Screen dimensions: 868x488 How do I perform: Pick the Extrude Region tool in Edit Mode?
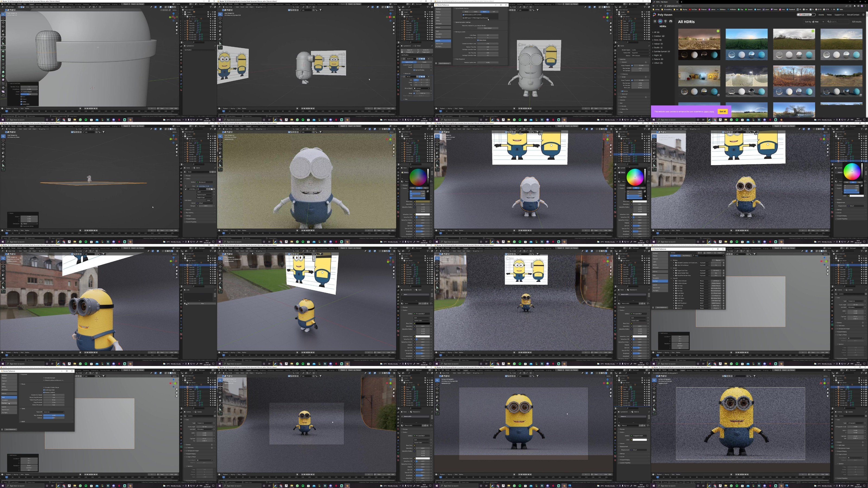[x=3, y=52]
